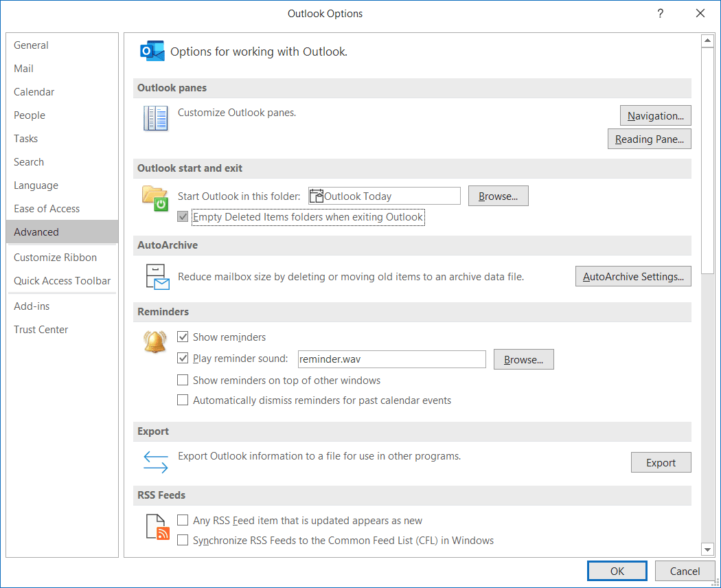This screenshot has width=721, height=588.
Task: Select the Advanced options category
Action: (62, 232)
